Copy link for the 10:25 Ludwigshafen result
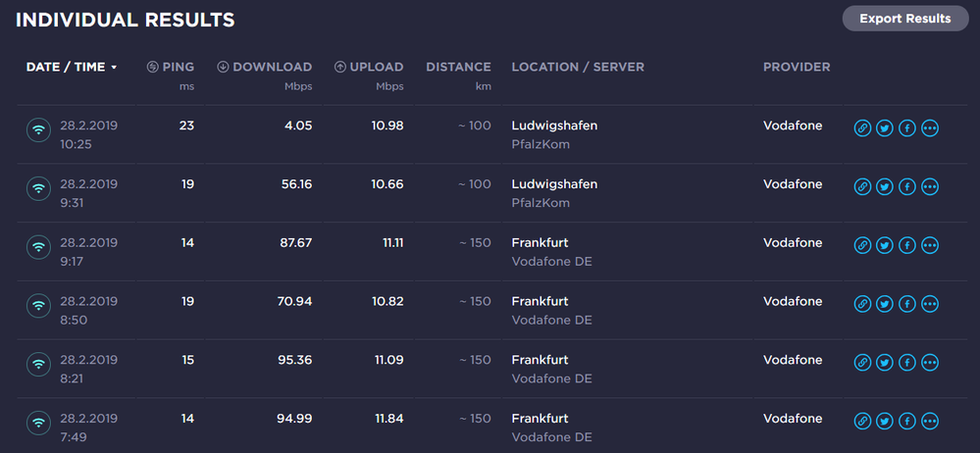This screenshot has height=453, width=980. [862, 127]
